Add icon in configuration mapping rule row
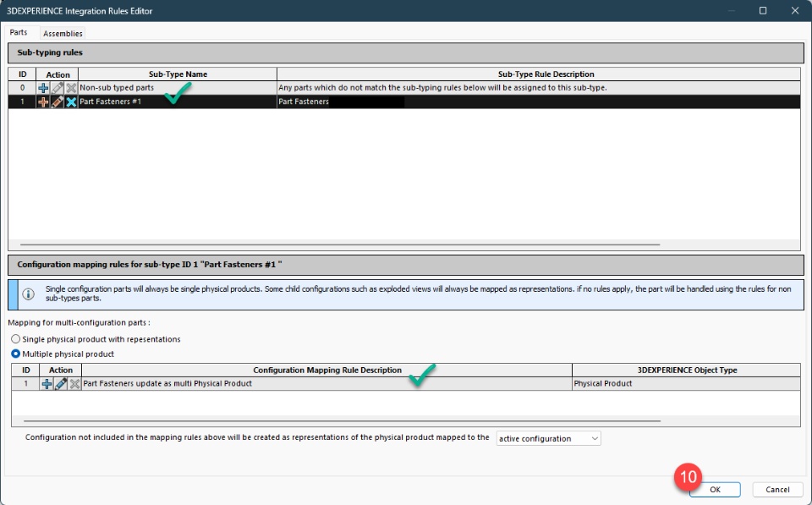812x505 pixels. click(47, 384)
